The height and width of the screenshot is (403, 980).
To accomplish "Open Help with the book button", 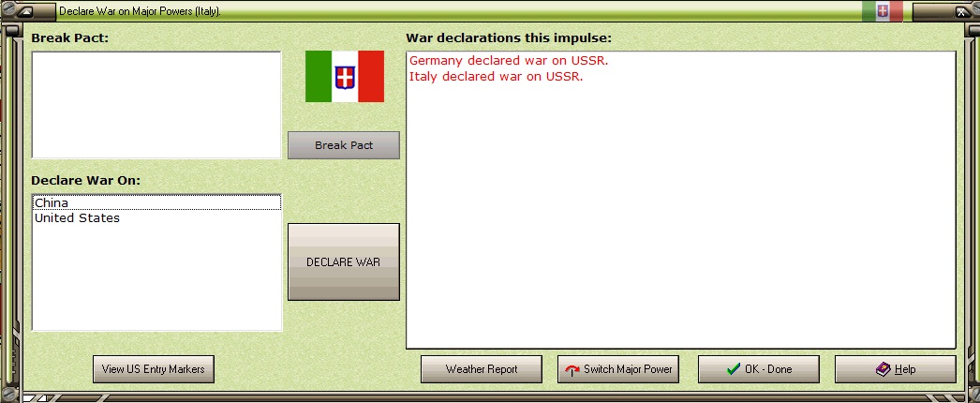I will pos(895,369).
